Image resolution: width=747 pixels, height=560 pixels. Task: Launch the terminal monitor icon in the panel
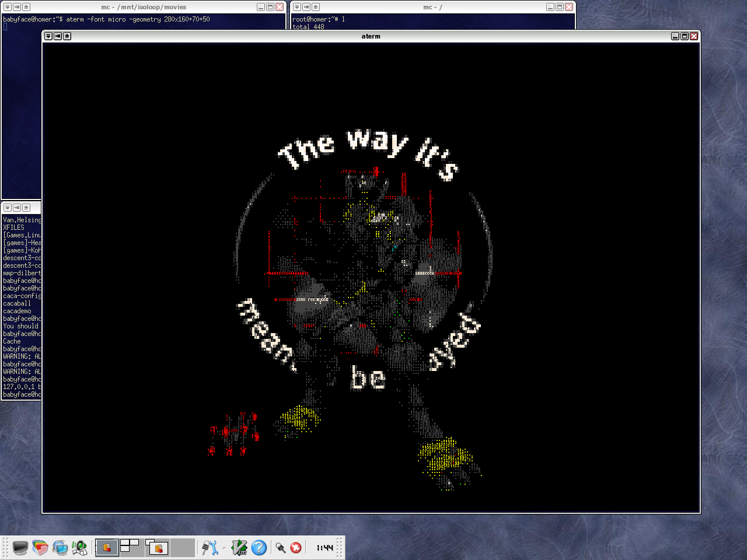pos(20,548)
